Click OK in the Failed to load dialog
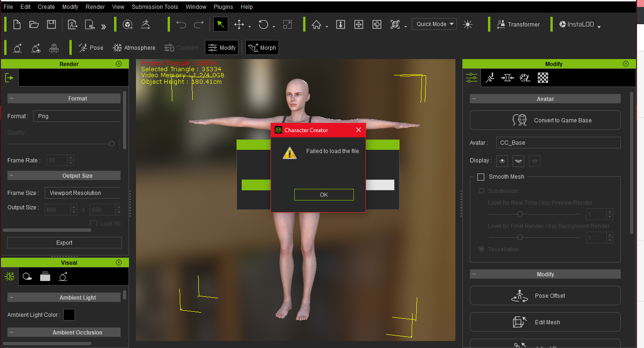 point(324,195)
